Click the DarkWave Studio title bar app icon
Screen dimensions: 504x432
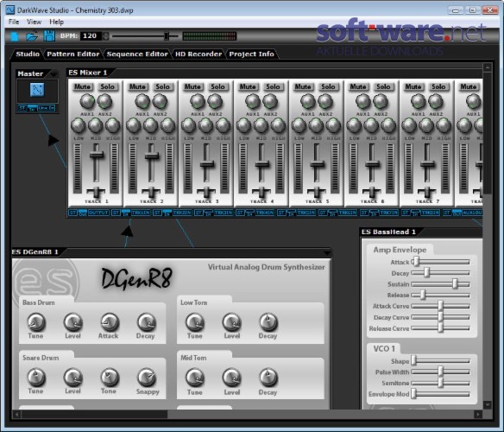coord(10,10)
